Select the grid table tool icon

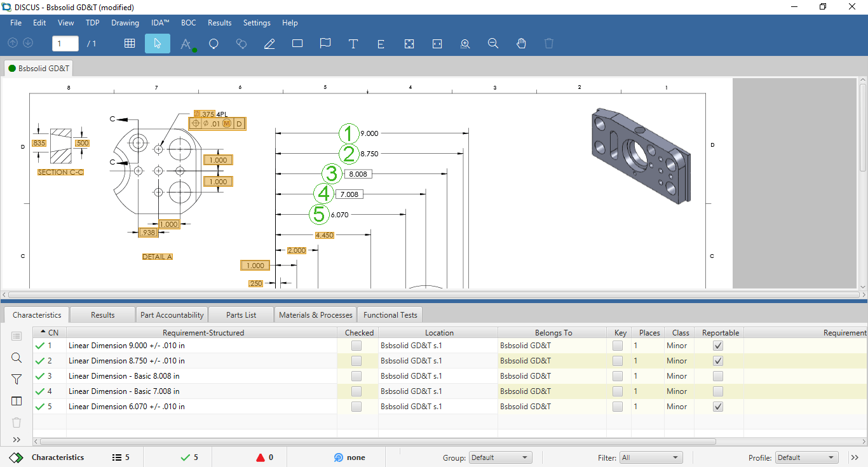coord(130,43)
